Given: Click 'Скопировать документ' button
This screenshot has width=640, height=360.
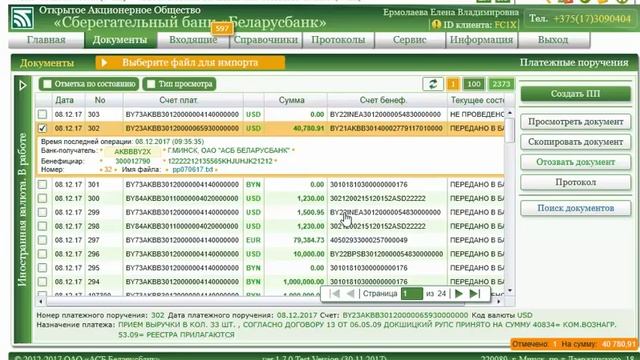Looking at the screenshot, I should (x=576, y=142).
